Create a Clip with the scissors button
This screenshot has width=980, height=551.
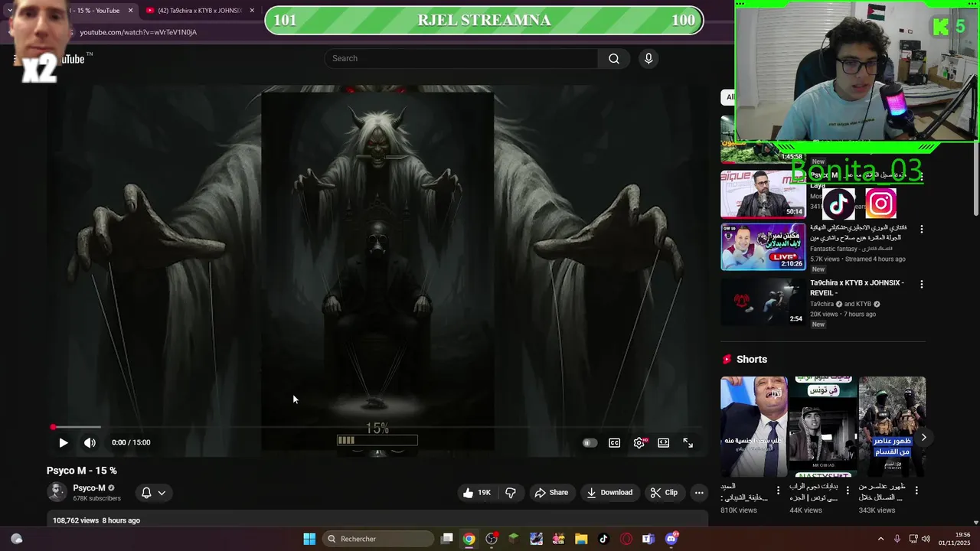[x=664, y=493]
